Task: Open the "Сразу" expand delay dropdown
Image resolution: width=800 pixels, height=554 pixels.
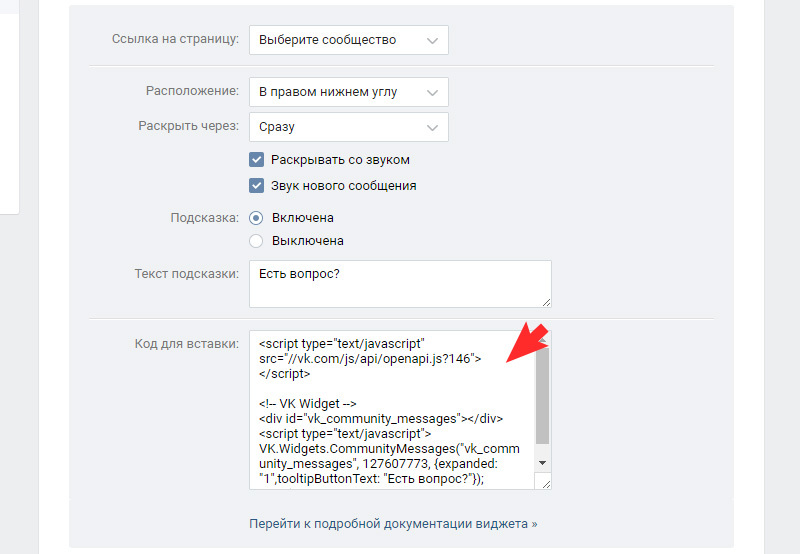Action: click(x=348, y=127)
